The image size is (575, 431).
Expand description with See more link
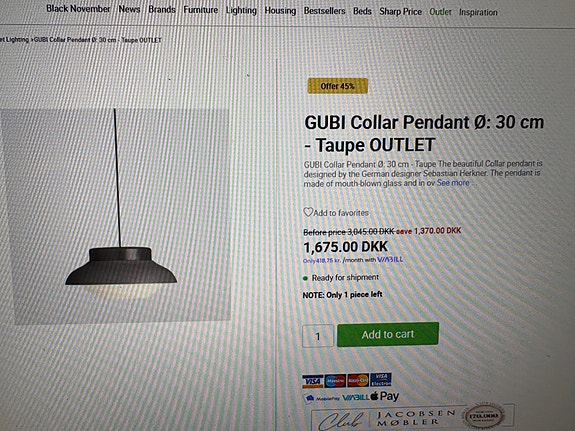click(x=453, y=183)
